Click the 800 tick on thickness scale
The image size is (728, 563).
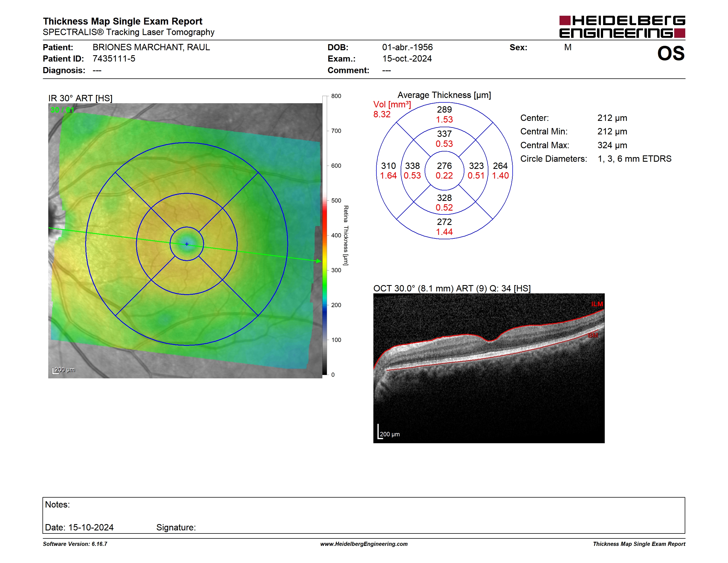click(x=336, y=96)
